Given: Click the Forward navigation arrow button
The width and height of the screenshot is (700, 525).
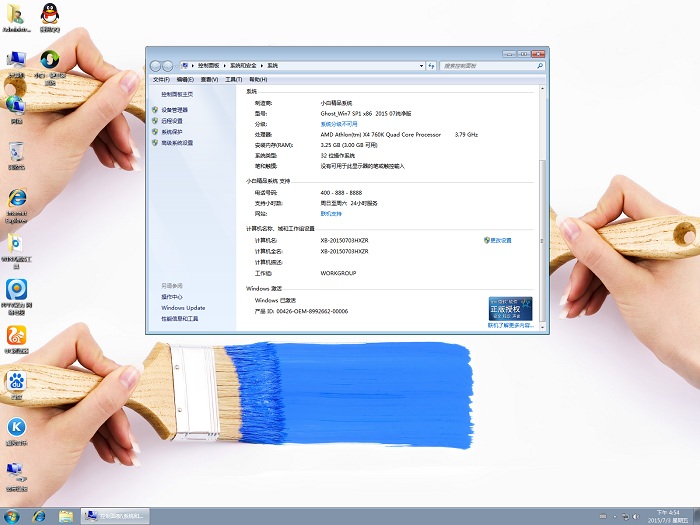Looking at the screenshot, I should click(167, 66).
